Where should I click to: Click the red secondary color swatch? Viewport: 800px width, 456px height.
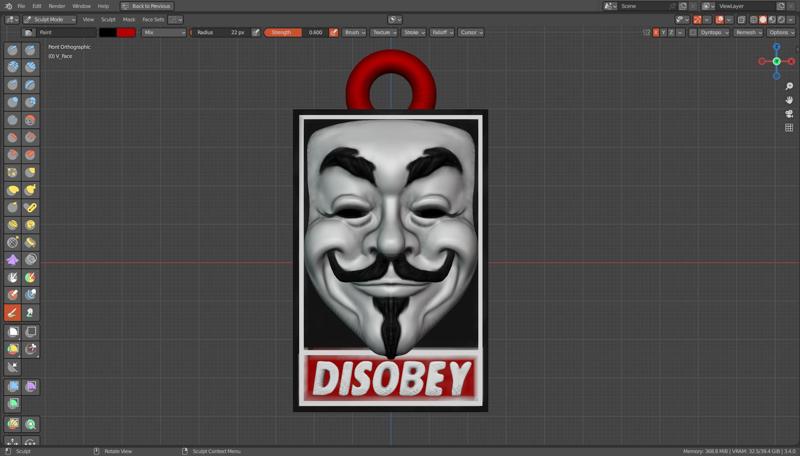coord(126,33)
